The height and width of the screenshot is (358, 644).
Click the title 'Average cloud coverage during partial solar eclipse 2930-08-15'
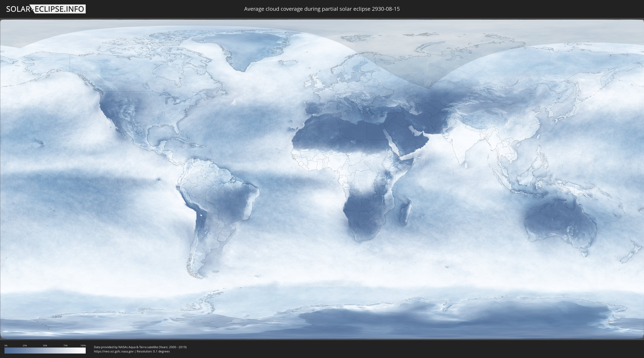coord(322,9)
